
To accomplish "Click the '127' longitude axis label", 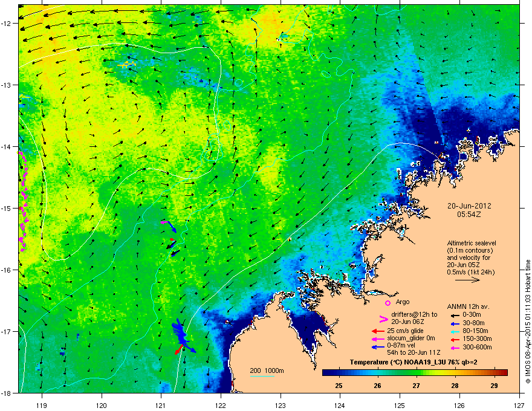I will click(x=519, y=405).
